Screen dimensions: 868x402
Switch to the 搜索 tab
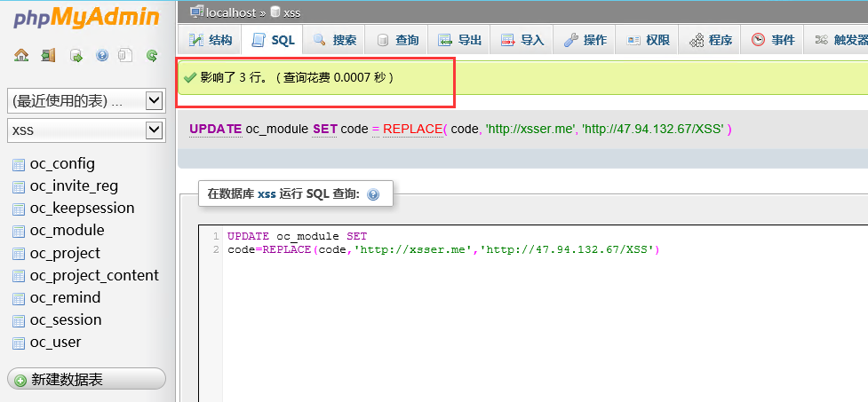(x=334, y=40)
